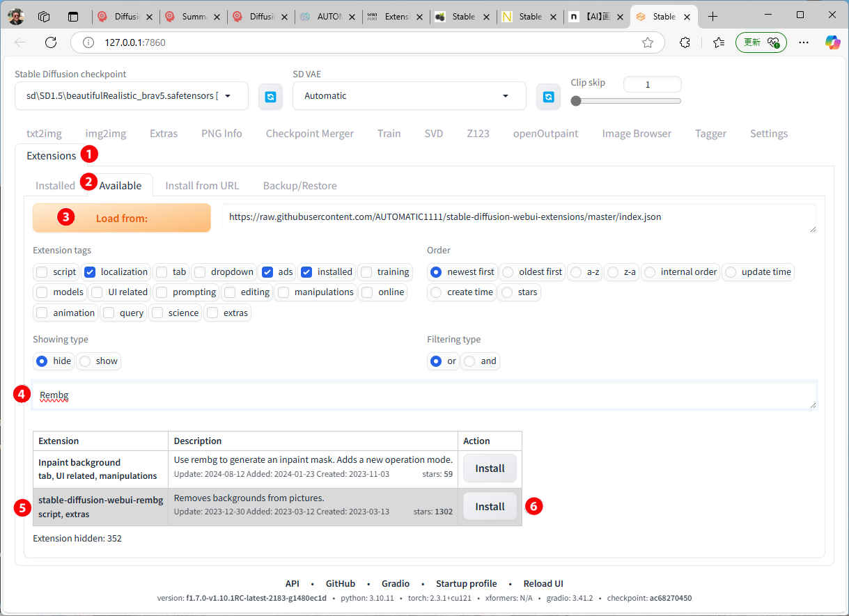Open a new browser tab

(x=712, y=16)
